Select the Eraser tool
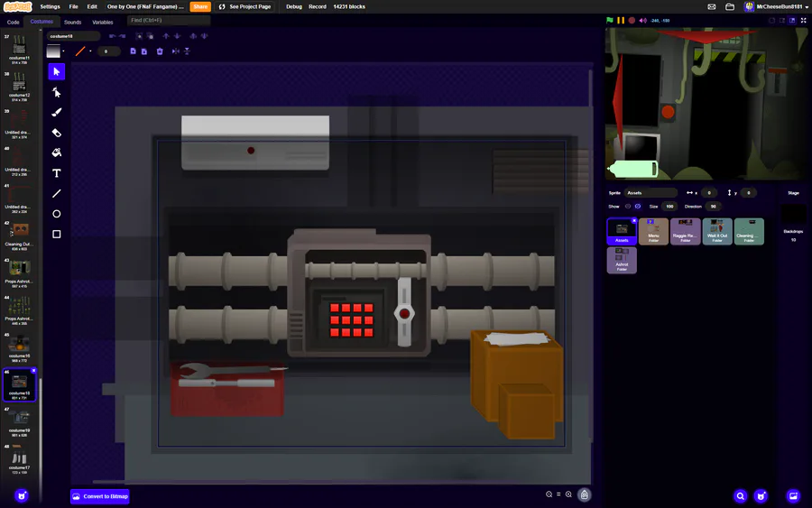Viewport: 812px width, 508px height. tap(57, 133)
